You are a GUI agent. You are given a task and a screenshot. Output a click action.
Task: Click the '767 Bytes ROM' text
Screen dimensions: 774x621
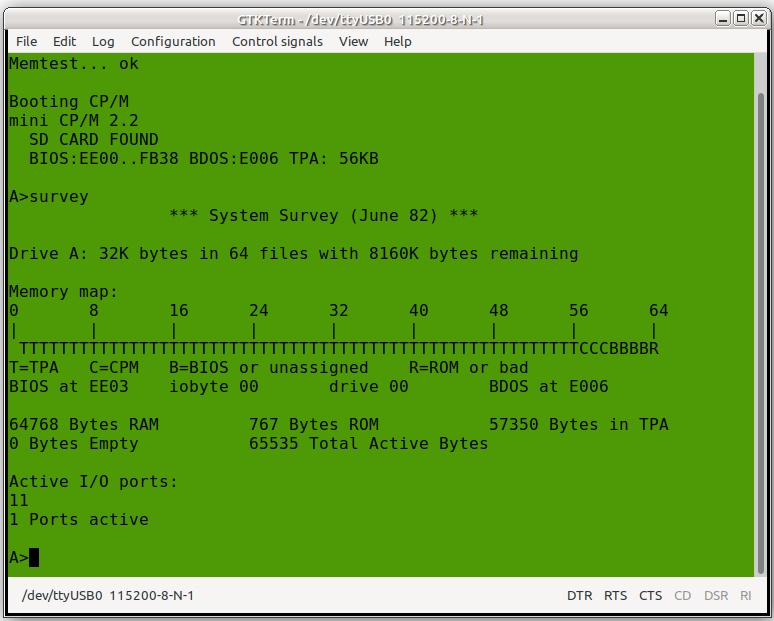click(314, 425)
